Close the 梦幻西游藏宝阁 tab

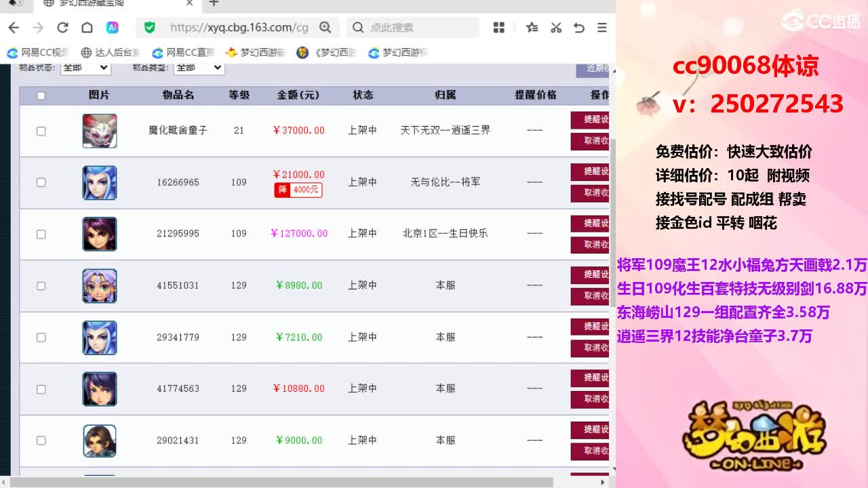[189, 3]
